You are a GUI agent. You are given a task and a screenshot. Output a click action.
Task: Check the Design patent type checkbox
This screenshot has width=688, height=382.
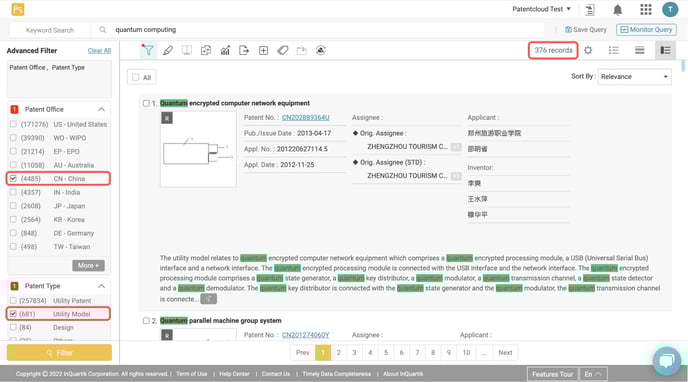click(x=13, y=328)
